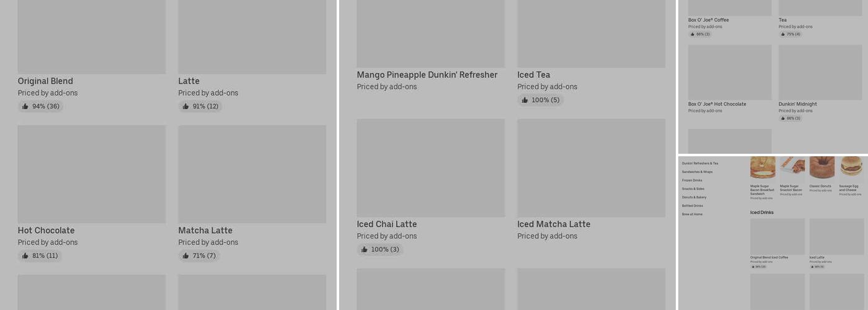The height and width of the screenshot is (310, 868).
Task: Click Hot Chocolate's thumbs-up rating icon
Action: [x=25, y=256]
